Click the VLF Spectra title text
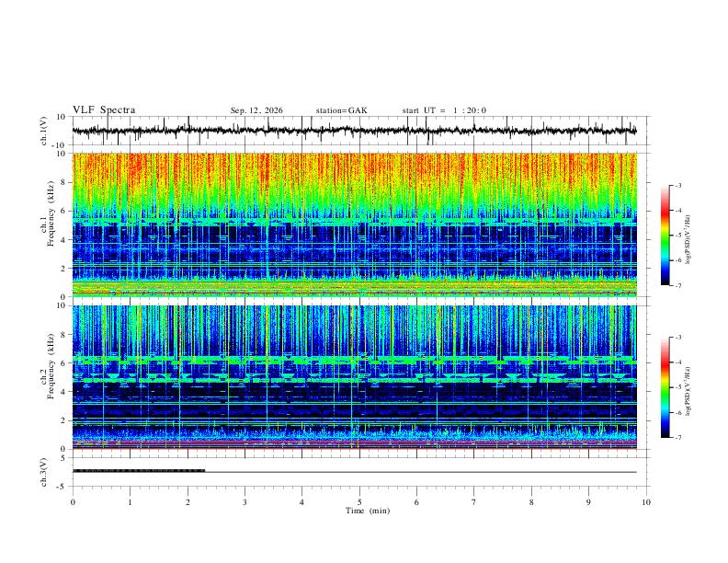Screen dimensions: 728x563 click(x=104, y=110)
